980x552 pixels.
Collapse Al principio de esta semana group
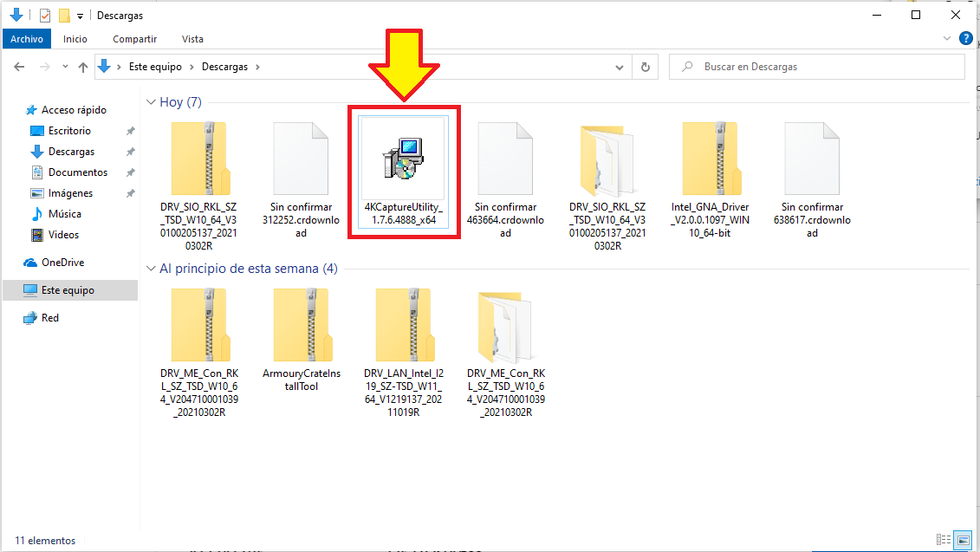click(x=151, y=270)
